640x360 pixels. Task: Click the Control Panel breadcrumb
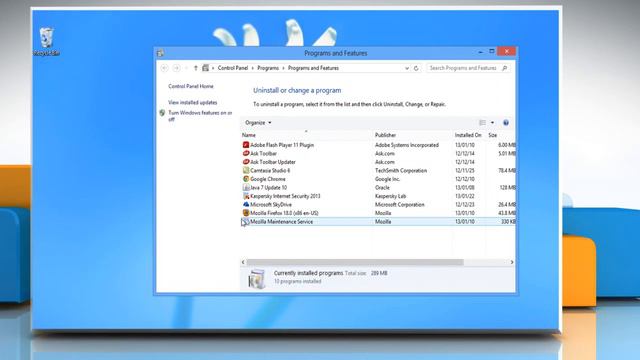(x=233, y=68)
